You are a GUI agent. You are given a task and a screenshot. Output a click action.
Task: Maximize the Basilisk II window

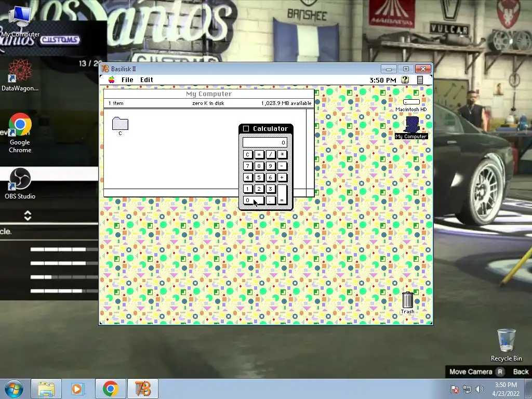click(406, 69)
